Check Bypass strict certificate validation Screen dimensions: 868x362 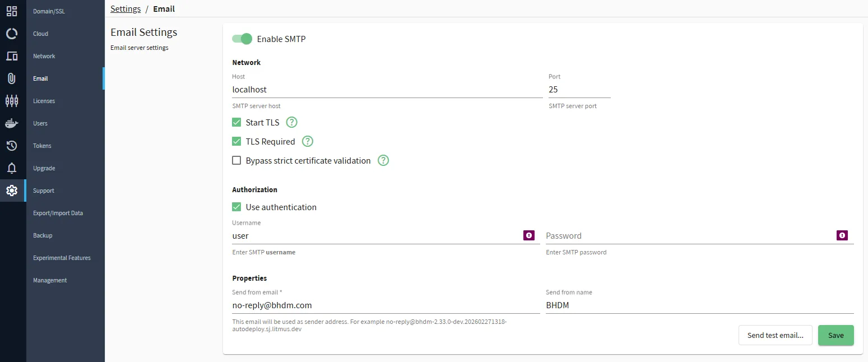(x=236, y=160)
